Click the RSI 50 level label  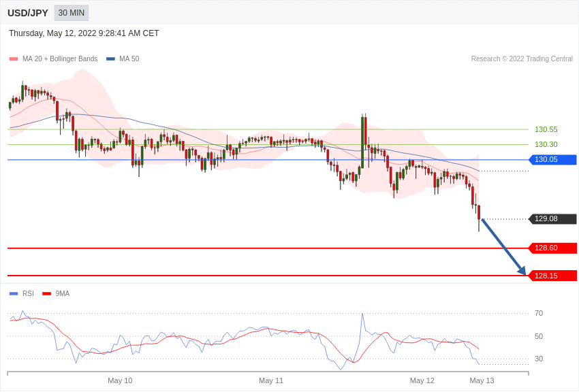click(x=539, y=336)
